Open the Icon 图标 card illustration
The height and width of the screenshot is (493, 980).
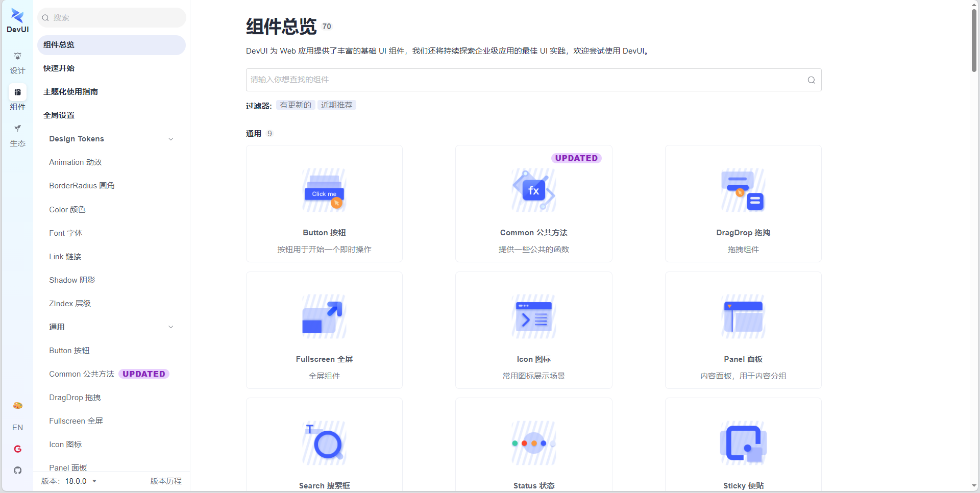(x=533, y=316)
